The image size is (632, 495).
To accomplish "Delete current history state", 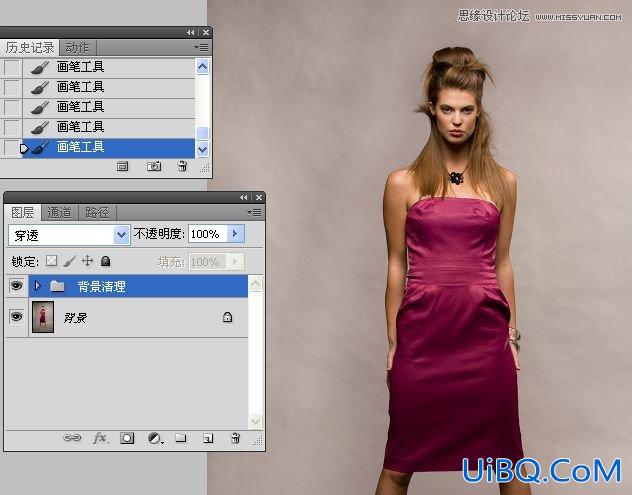I will pyautogui.click(x=182, y=166).
